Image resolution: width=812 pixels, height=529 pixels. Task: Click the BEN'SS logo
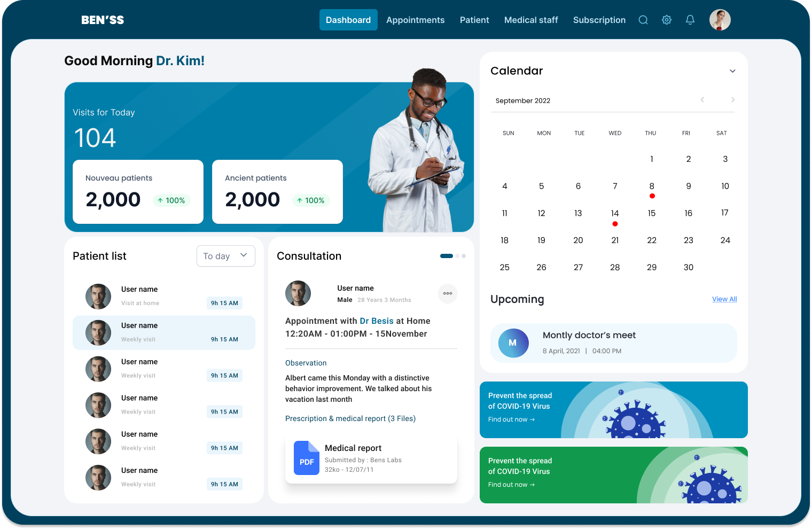[103, 20]
